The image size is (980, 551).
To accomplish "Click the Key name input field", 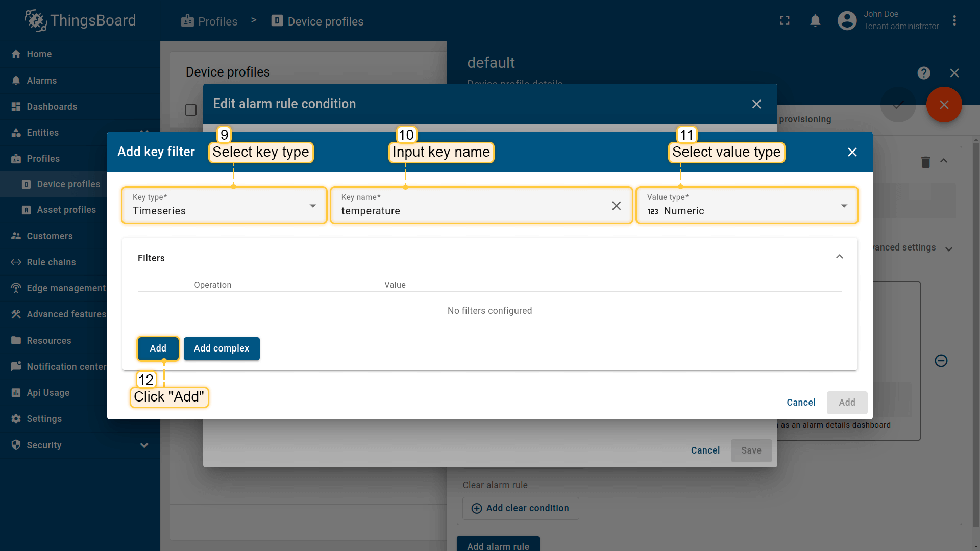I will [x=470, y=211].
